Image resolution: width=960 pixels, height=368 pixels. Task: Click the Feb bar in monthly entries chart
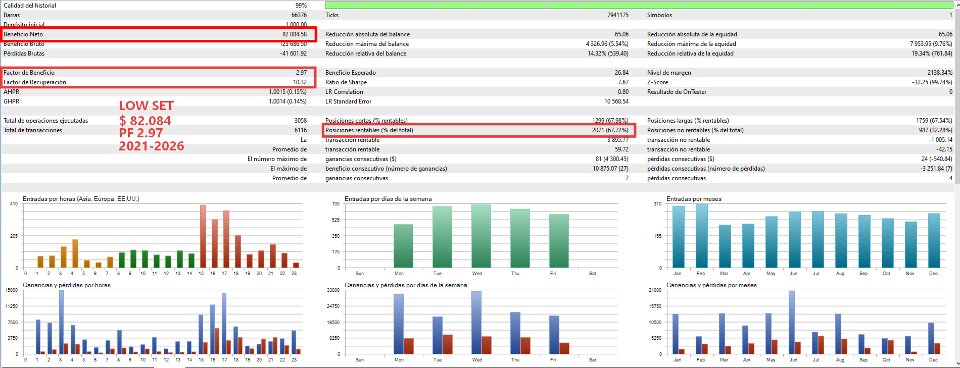702,236
